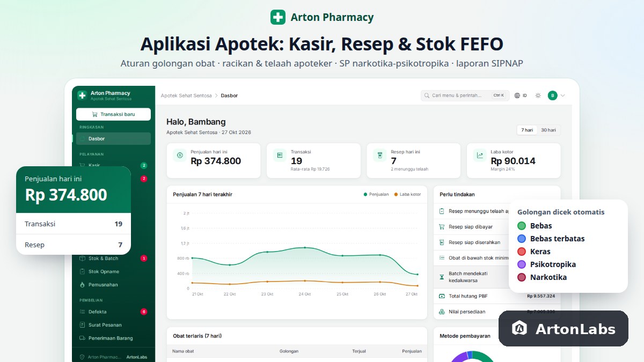This screenshot has height=362, width=644.
Task: Click the Arton Pharmacy green cross logo in banner
Action: pyautogui.click(x=278, y=17)
